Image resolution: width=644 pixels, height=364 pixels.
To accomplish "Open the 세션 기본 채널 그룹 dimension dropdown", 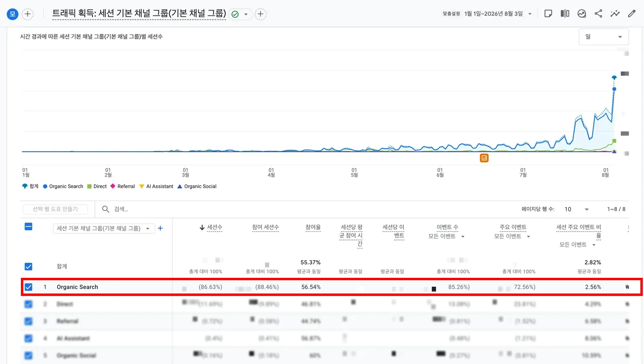I will click(104, 228).
